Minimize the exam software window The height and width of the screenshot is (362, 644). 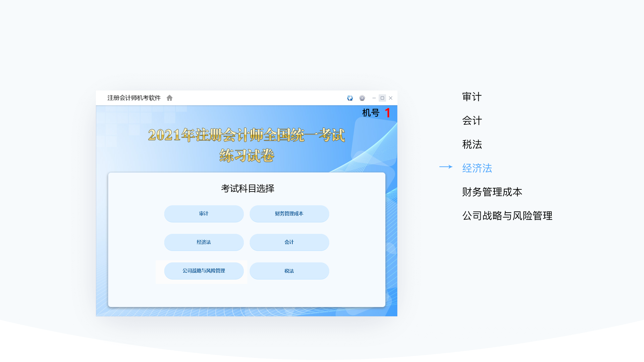pyautogui.click(x=374, y=98)
